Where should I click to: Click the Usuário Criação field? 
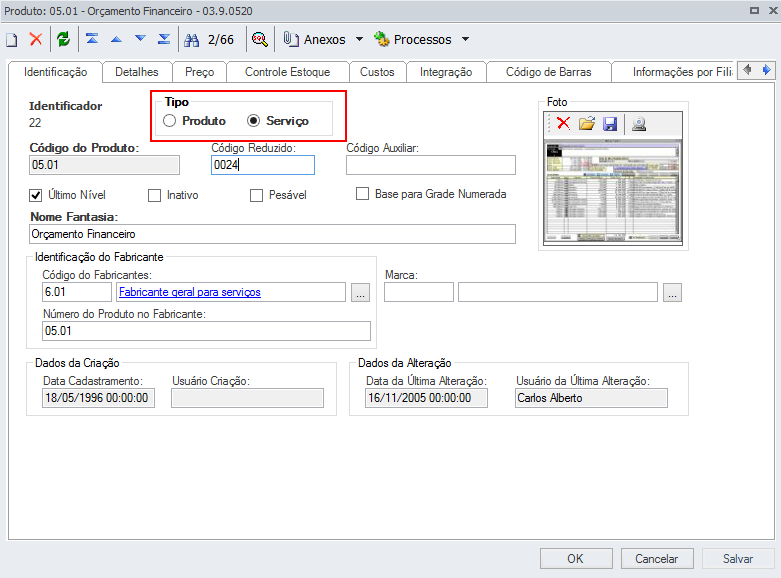[248, 398]
